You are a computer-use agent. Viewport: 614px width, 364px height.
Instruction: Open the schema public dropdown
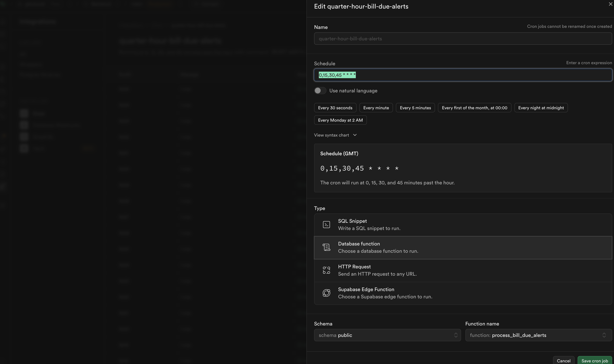click(387, 335)
